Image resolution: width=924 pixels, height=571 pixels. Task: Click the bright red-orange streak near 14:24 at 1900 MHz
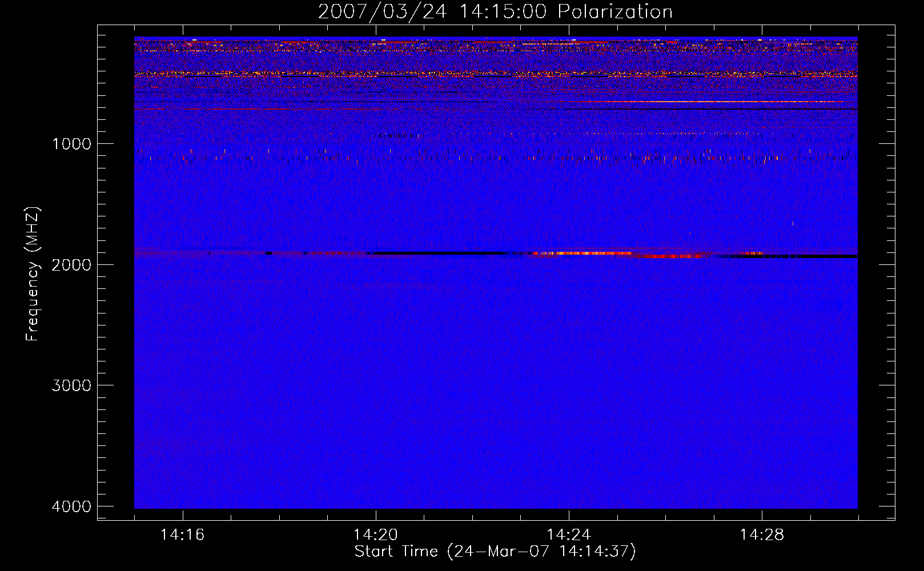tap(582, 253)
